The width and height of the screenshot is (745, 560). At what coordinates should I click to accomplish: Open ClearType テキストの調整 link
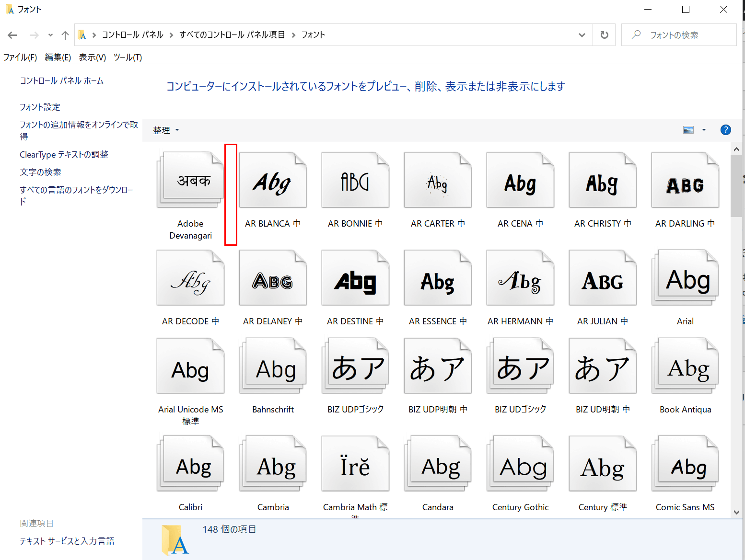(x=64, y=155)
